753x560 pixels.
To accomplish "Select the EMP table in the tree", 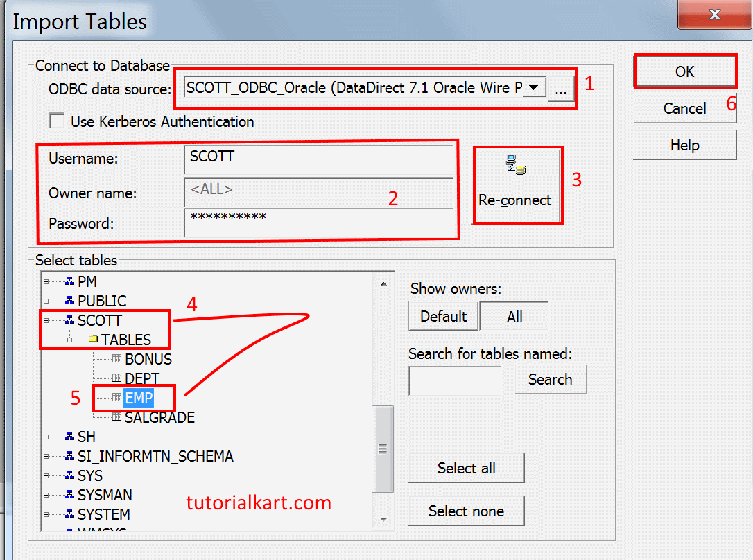I will coord(139,398).
